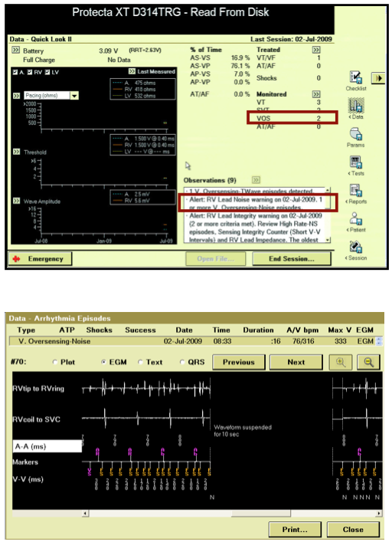
Task: Toggle the LV lead checkbox
Action: 47,72
